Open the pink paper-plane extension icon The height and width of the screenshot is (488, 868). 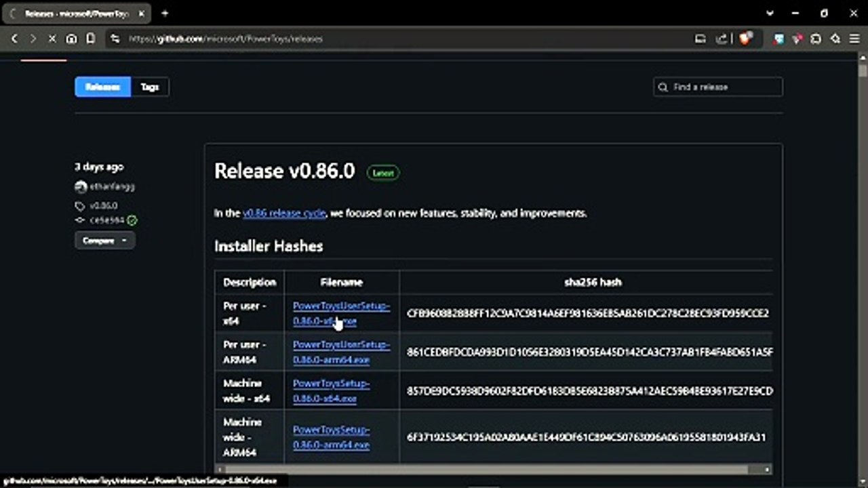point(797,39)
